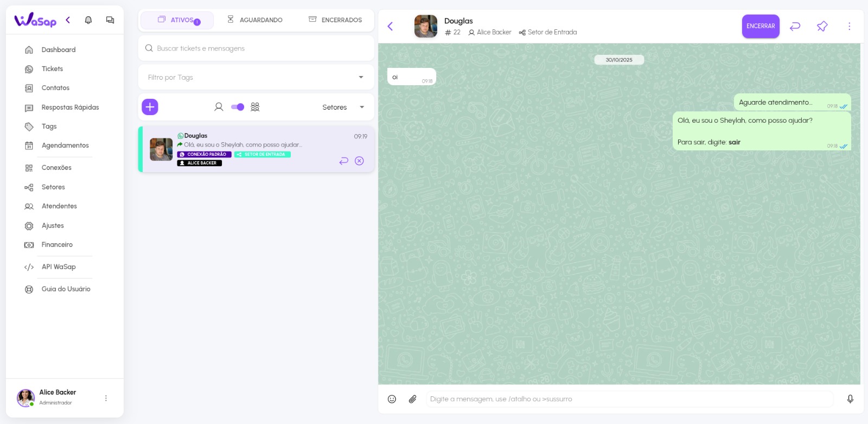Click the transfer ticket icon in chat header
868x424 pixels.
tap(795, 26)
